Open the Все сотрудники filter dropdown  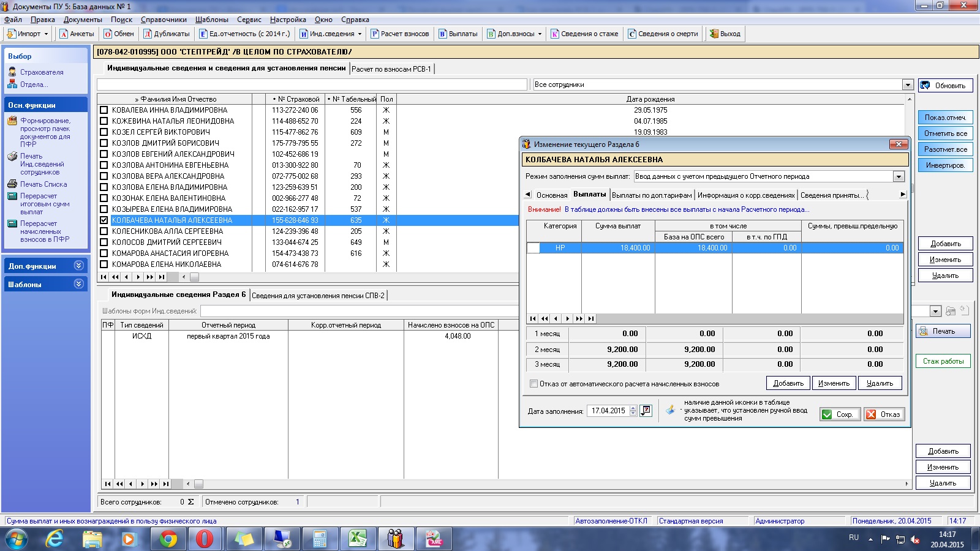908,84
